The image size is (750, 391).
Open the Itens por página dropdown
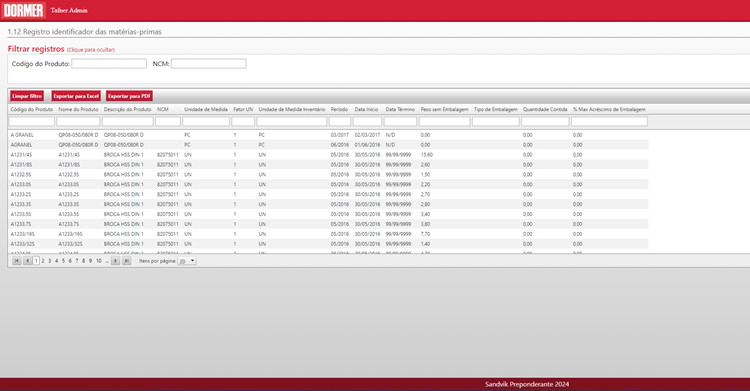point(187,261)
